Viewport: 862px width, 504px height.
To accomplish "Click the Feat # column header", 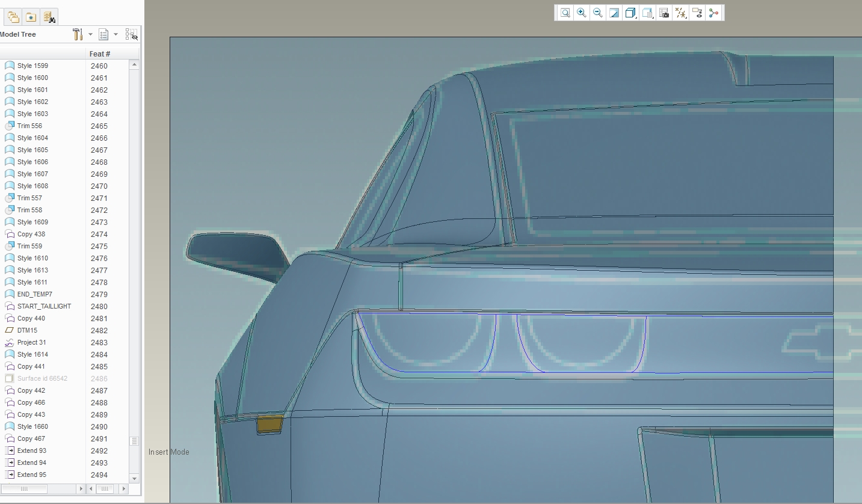I will [100, 54].
